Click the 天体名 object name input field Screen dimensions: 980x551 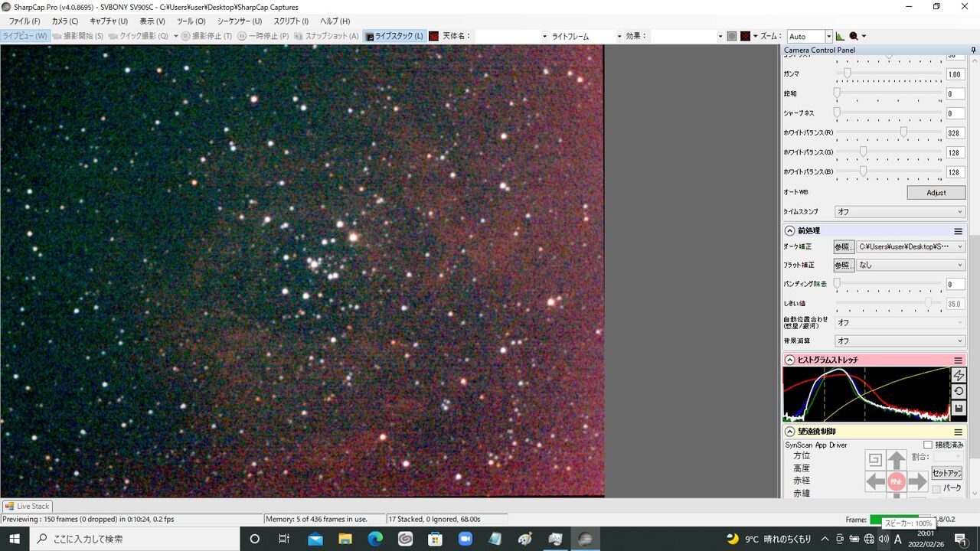coord(511,36)
